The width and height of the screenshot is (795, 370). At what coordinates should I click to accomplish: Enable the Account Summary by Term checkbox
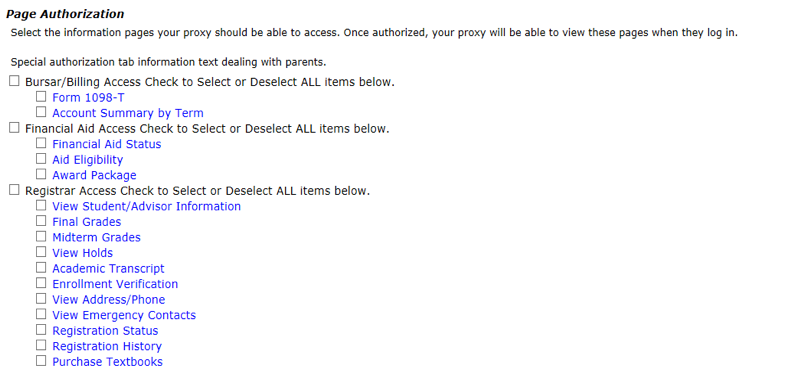[41, 112]
